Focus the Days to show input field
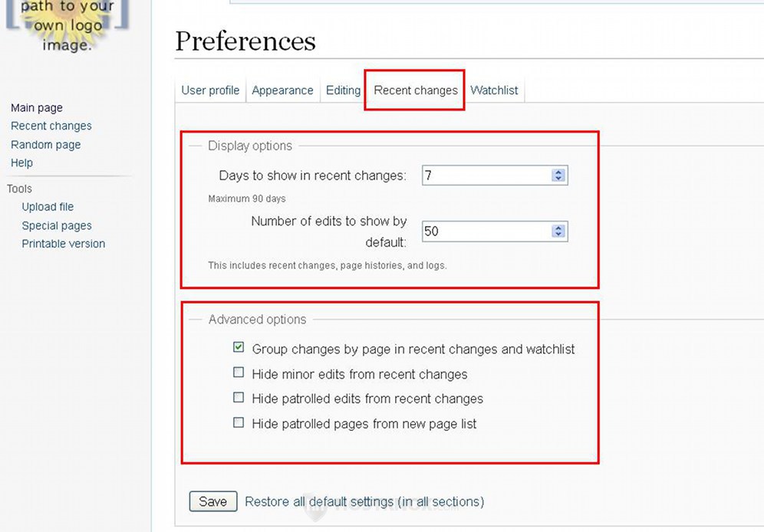 pos(494,176)
